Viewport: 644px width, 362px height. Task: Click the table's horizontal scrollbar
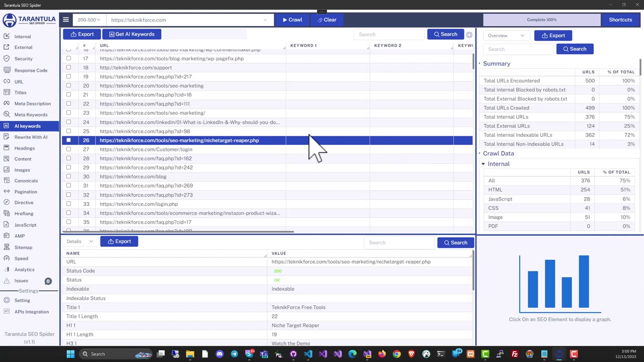pos(178,232)
